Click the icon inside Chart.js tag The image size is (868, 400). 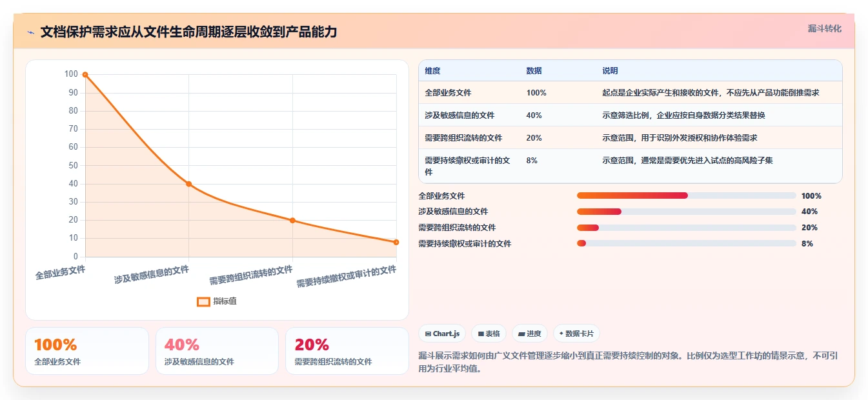[x=429, y=334]
